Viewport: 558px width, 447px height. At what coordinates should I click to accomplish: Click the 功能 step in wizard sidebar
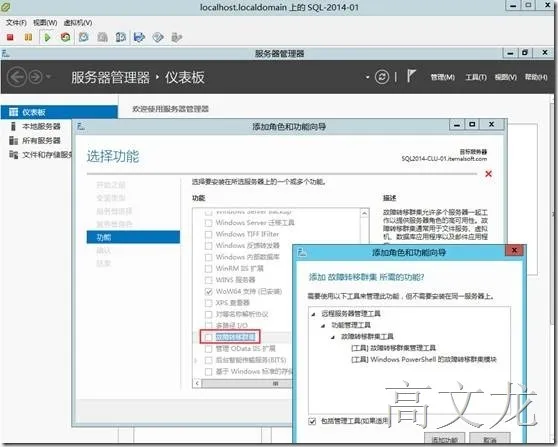point(133,237)
